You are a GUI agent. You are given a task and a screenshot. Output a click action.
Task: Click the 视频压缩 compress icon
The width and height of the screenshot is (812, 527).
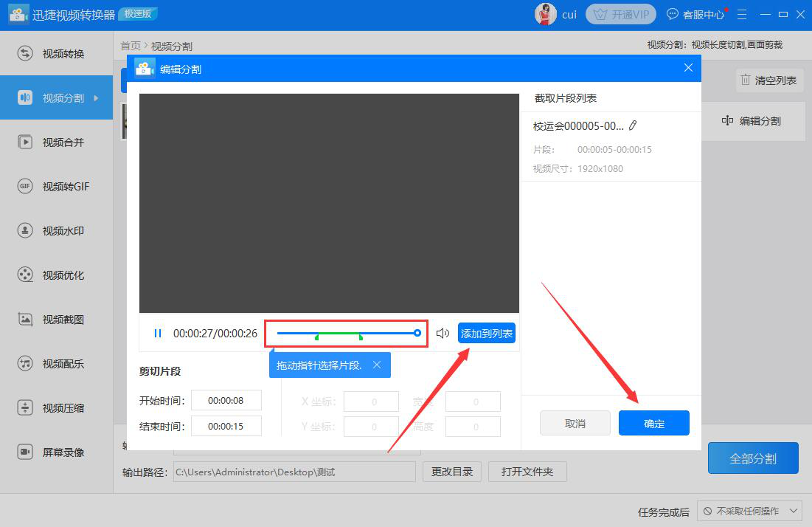point(25,408)
